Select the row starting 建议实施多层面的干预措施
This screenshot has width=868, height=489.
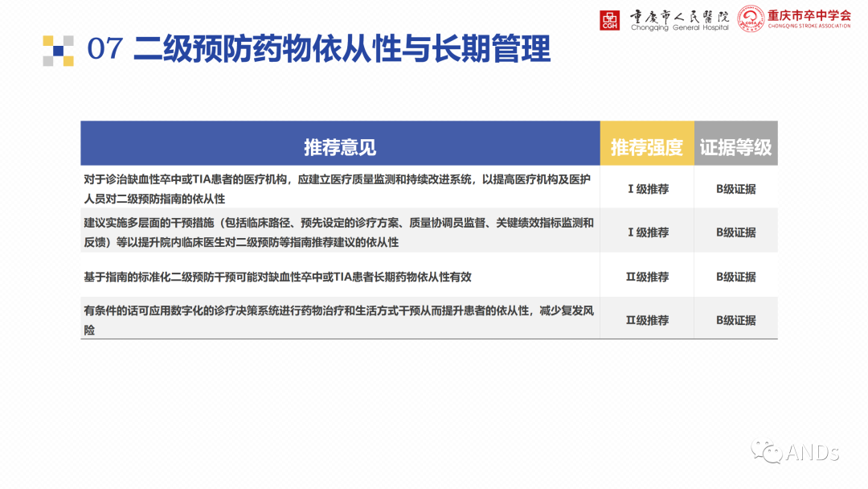(x=429, y=231)
